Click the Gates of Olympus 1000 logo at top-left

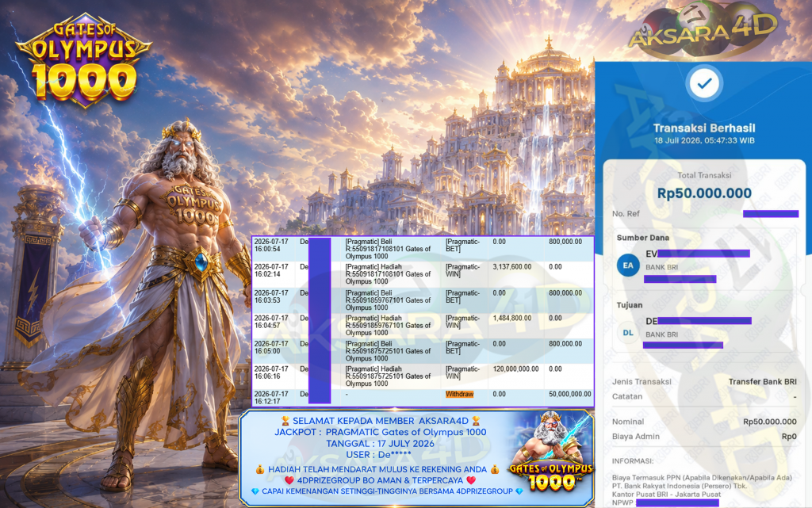pyautogui.click(x=84, y=59)
